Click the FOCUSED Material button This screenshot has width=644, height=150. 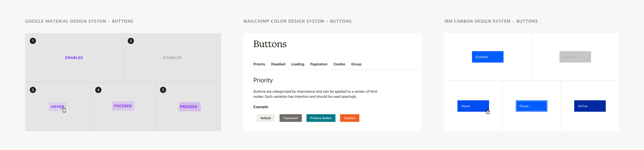point(123,106)
